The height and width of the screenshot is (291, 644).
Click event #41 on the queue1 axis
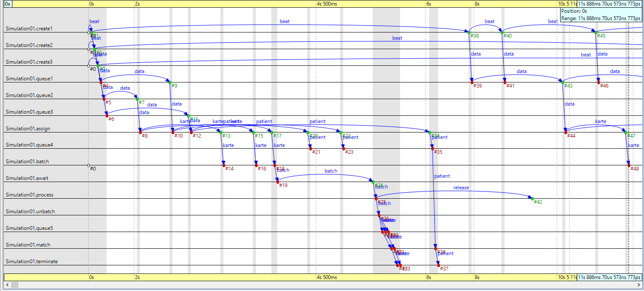505,82
